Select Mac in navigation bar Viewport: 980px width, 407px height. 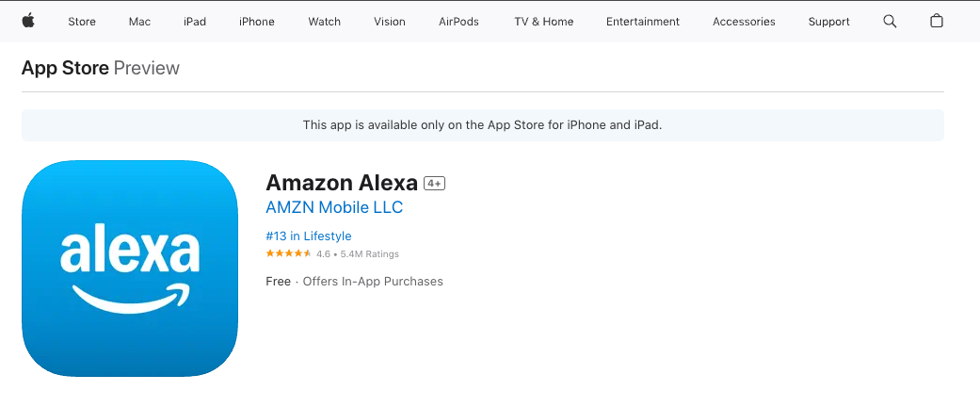139,22
